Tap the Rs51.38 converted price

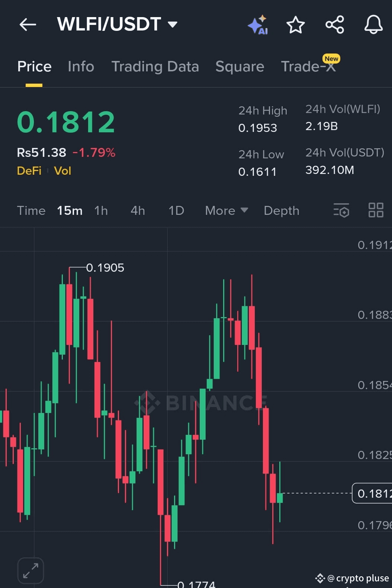pos(42,152)
